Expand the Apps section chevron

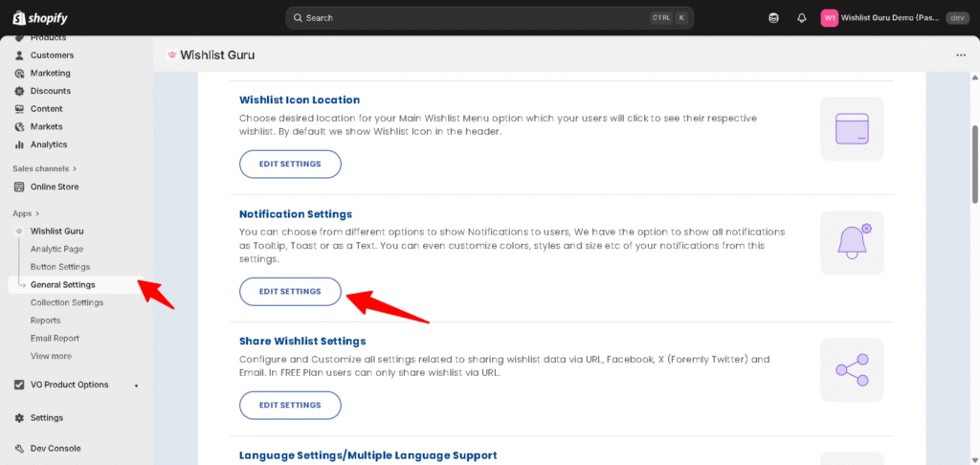pyautogui.click(x=38, y=213)
